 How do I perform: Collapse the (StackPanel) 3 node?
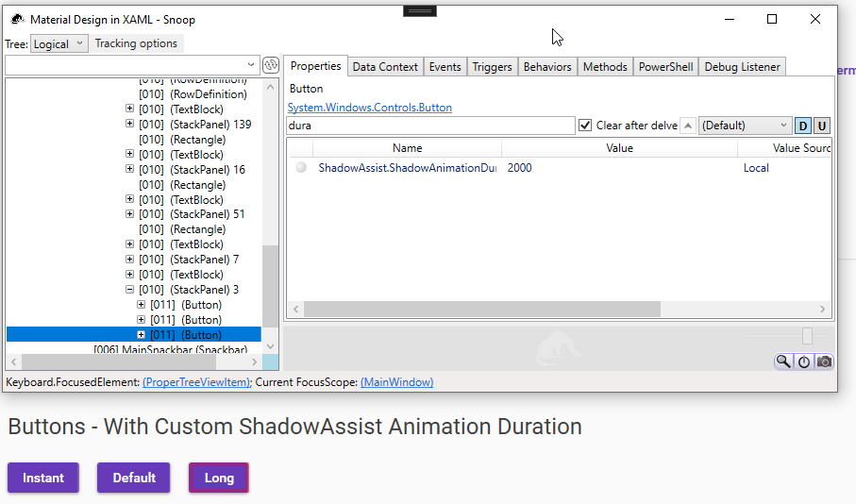point(129,290)
